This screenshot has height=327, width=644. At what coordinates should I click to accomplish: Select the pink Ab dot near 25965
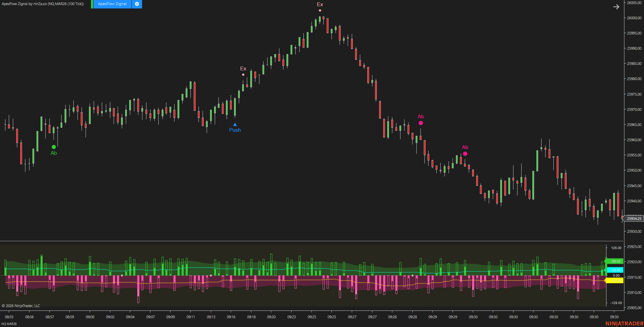tap(421, 123)
